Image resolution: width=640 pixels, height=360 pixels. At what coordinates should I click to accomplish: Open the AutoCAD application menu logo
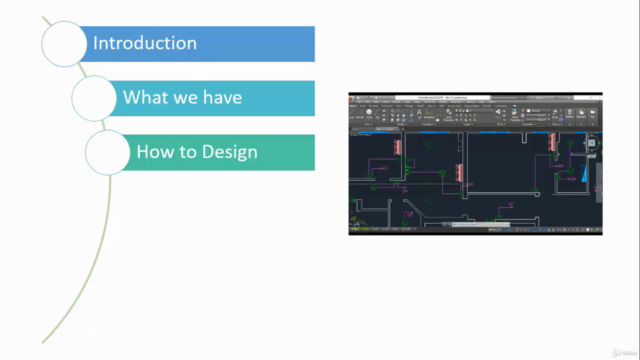(351, 99)
